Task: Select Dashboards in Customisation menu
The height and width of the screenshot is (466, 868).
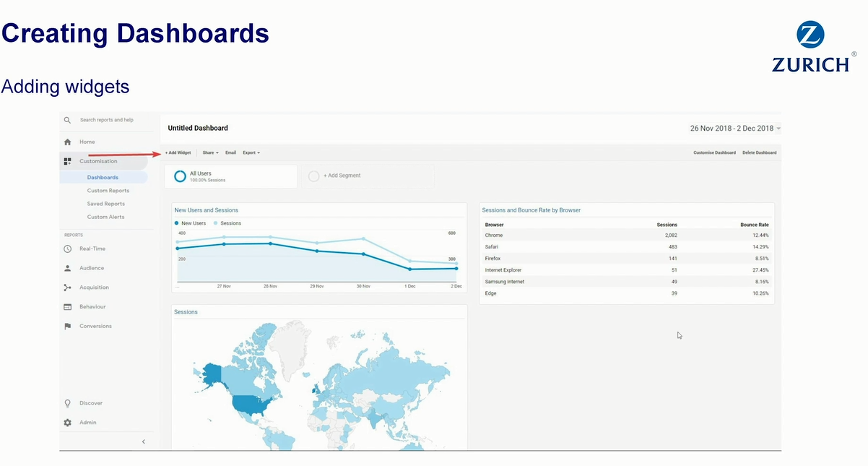Action: (103, 177)
